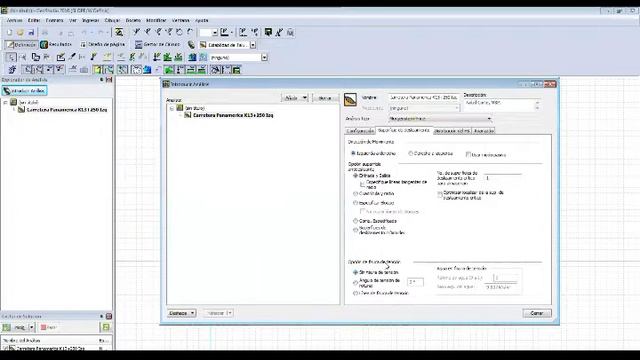The height and width of the screenshot is (360, 640).
Task: Click the Nombre text field
Action: pos(423,98)
